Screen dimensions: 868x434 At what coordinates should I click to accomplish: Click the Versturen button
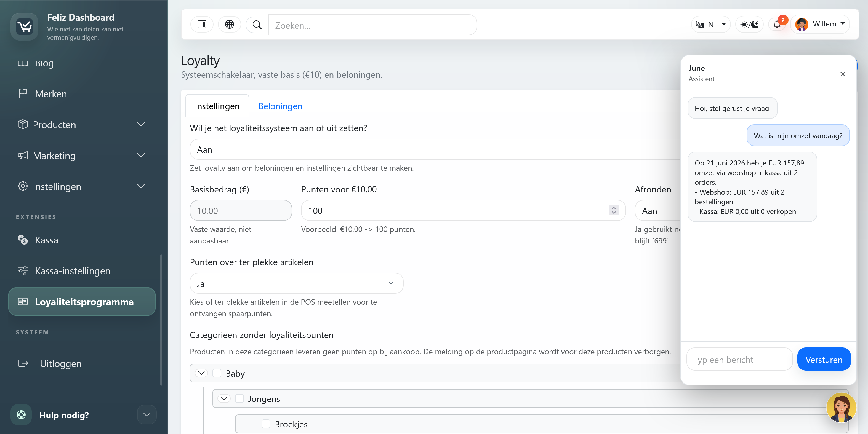pyautogui.click(x=824, y=359)
